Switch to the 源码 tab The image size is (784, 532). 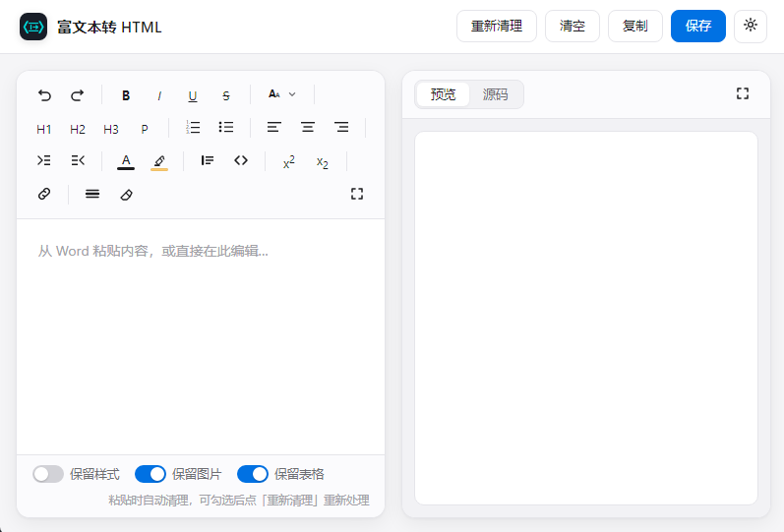pyautogui.click(x=495, y=94)
